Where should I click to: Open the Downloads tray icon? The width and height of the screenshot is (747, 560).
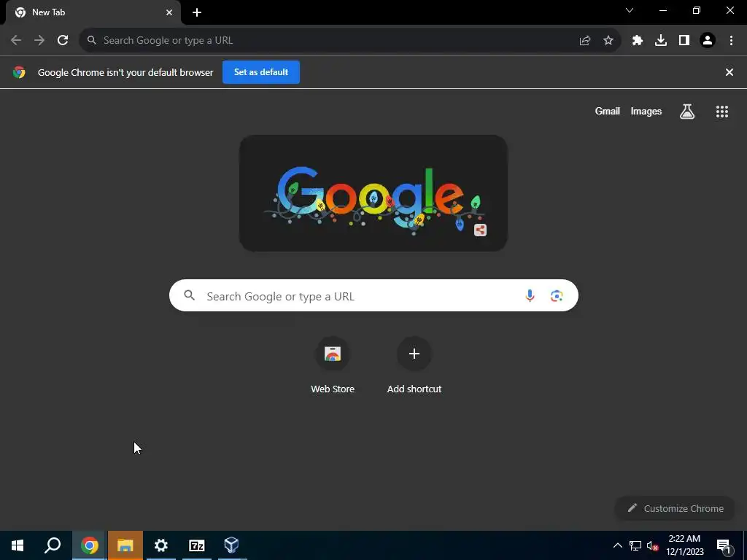pos(661,41)
